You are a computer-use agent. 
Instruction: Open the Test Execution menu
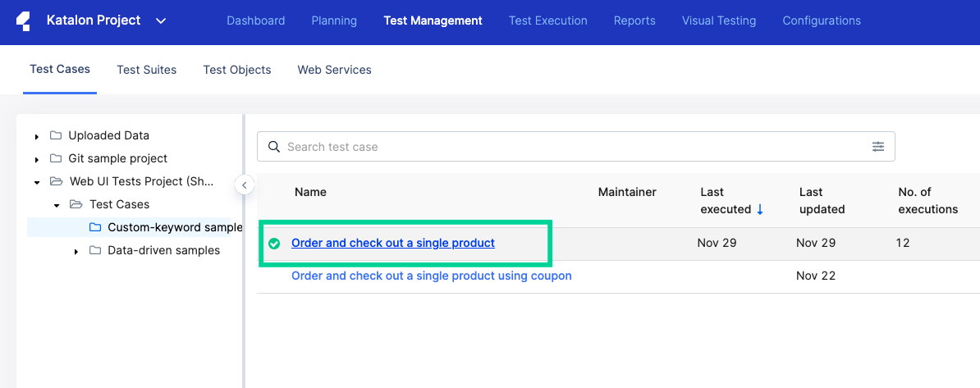click(x=547, y=21)
